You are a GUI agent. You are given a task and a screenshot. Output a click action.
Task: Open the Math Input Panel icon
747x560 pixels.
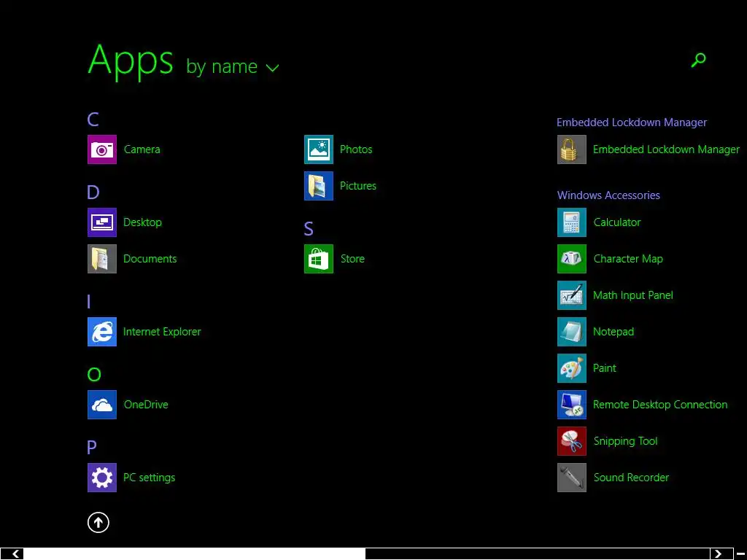[x=572, y=295]
